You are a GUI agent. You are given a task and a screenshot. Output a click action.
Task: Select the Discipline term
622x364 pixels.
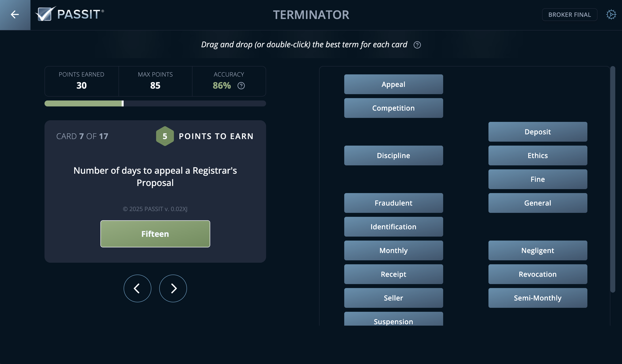(394, 155)
